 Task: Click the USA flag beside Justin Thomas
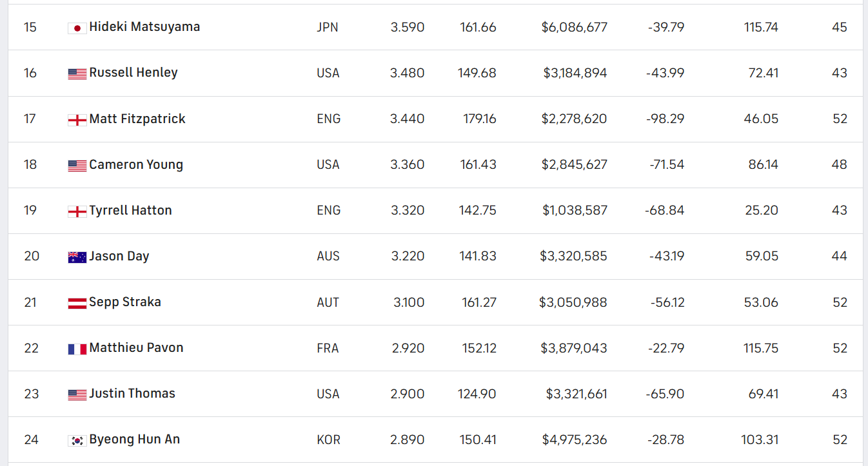pos(77,394)
